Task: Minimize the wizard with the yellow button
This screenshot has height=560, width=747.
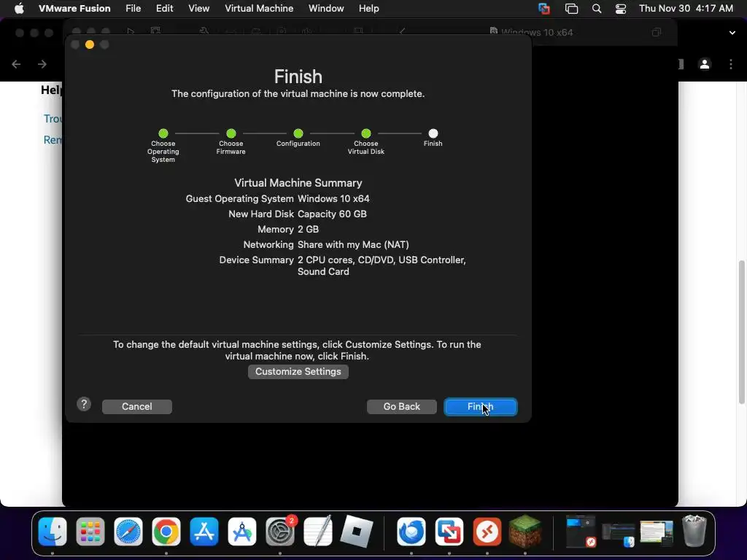Action: (90, 44)
